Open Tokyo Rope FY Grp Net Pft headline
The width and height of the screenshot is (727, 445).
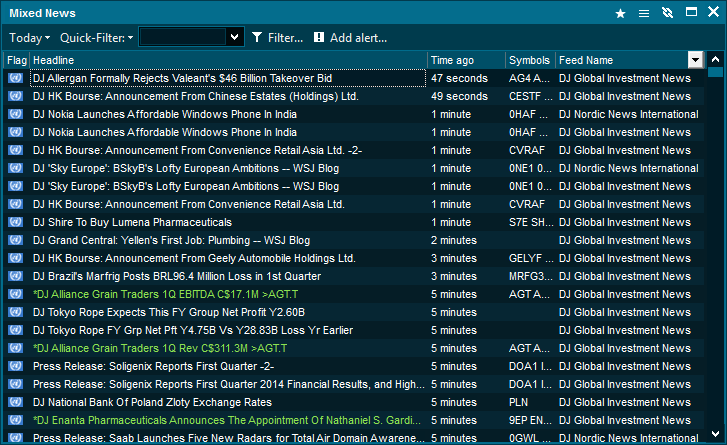coord(193,330)
